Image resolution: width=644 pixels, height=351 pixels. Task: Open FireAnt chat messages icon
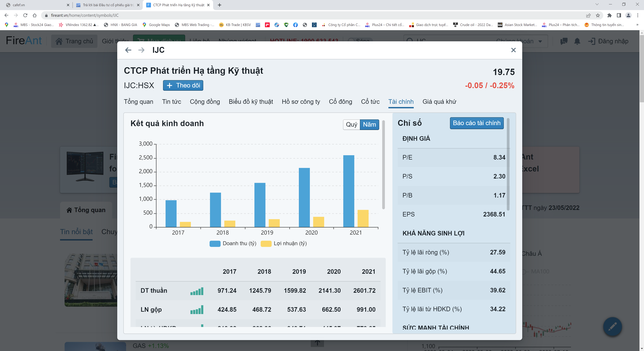(x=564, y=41)
